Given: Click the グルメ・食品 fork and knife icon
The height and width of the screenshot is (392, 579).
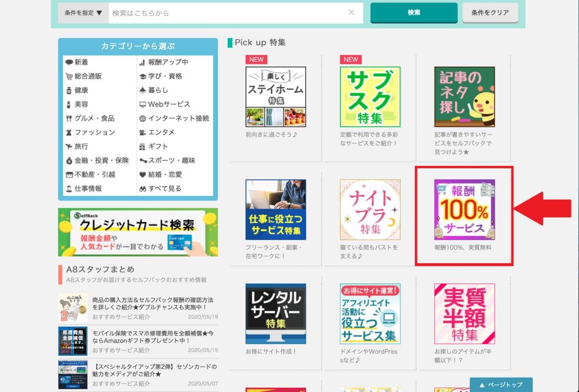Looking at the screenshot, I should point(69,118).
